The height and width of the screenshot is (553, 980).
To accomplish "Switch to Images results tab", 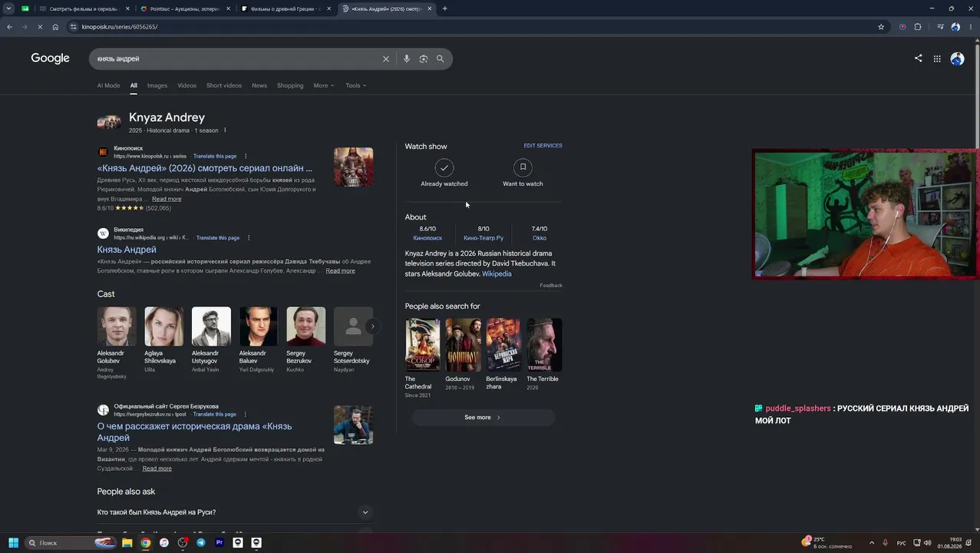I will coord(157,85).
